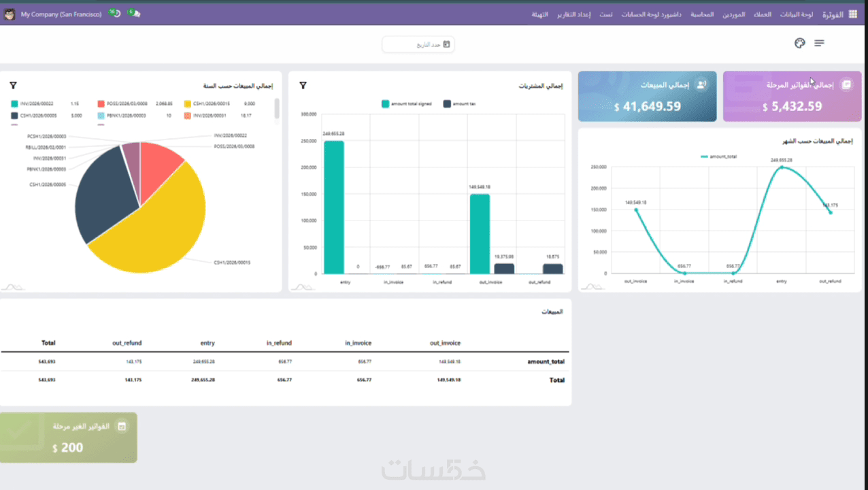Toggle 'amount tax' legend in bar chart
The width and height of the screenshot is (868, 490).
[x=461, y=104]
